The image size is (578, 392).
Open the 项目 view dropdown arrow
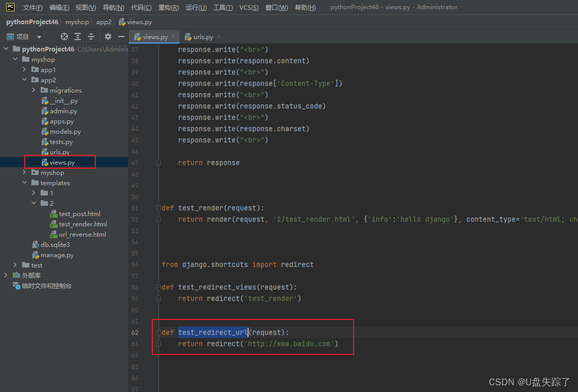tap(39, 36)
